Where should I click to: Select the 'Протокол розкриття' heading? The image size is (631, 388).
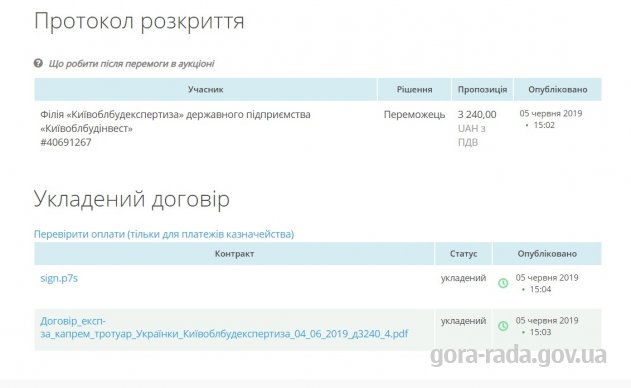coord(139,21)
